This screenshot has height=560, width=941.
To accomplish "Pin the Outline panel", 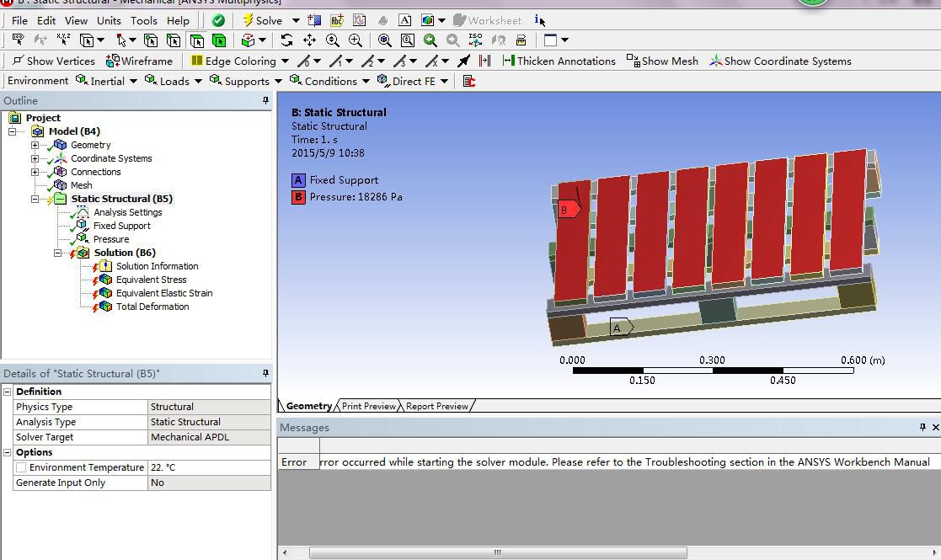I will pos(265,100).
